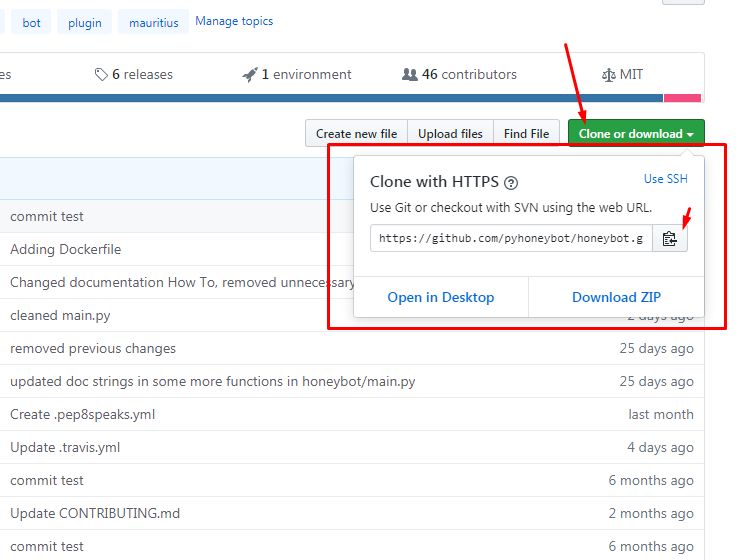Image resolution: width=742 pixels, height=560 pixels.
Task: View the 6 releases page
Action: (x=142, y=74)
